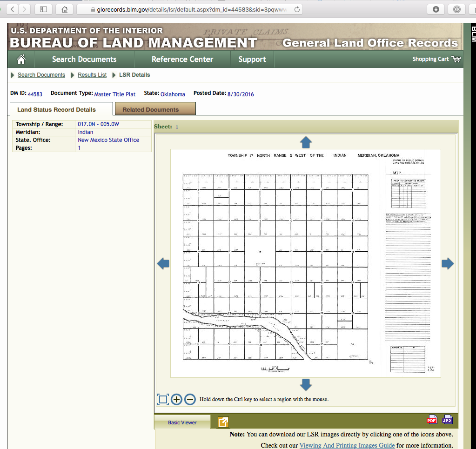Click the Sheet number 1
This screenshot has width=476, height=449.
point(177,127)
